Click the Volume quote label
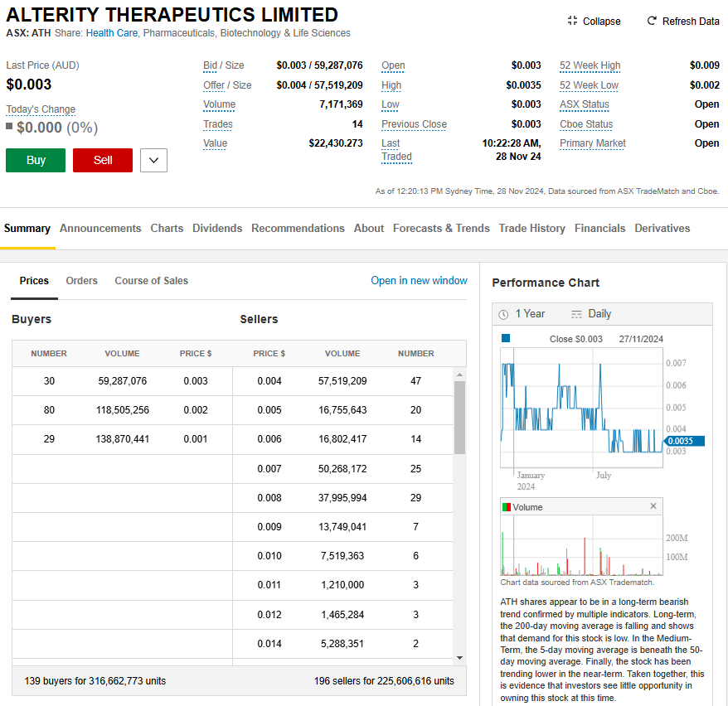The height and width of the screenshot is (706, 728). click(x=219, y=104)
